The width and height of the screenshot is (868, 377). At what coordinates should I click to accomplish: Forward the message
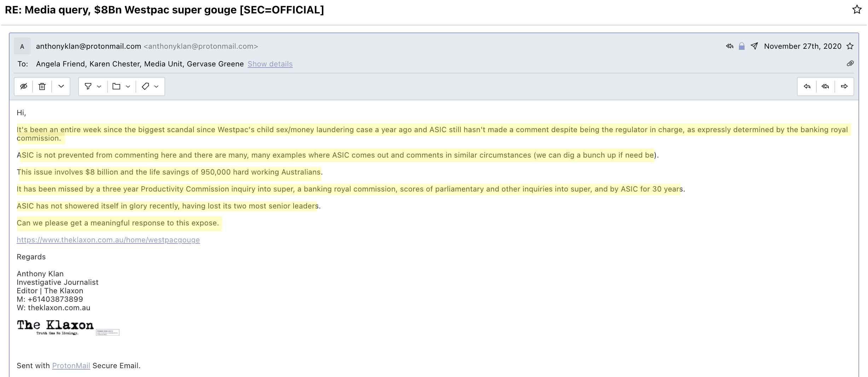(844, 86)
